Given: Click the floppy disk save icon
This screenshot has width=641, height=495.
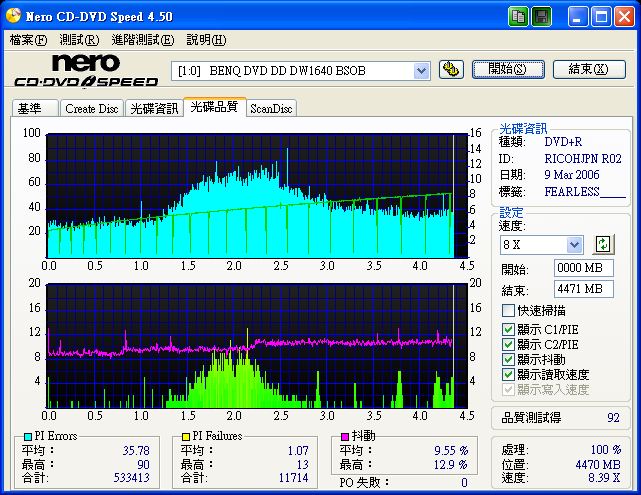Looking at the screenshot, I should (x=542, y=17).
